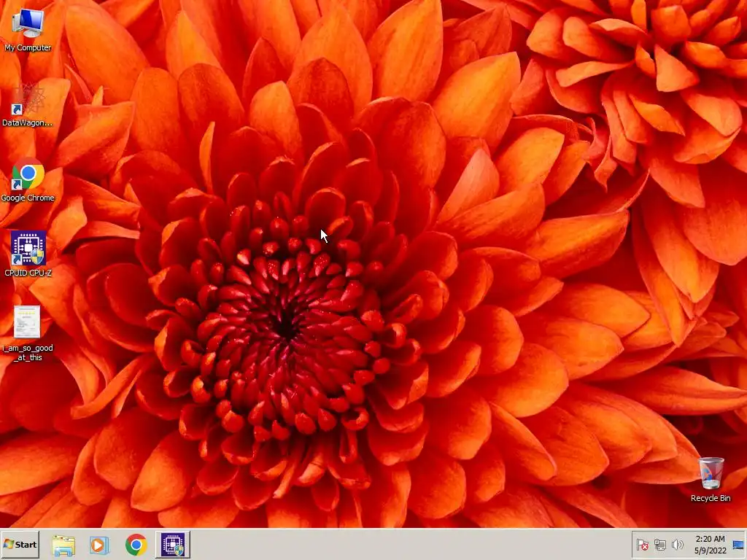Click the Recycle Bin label text
The image size is (747, 560).
(711, 498)
